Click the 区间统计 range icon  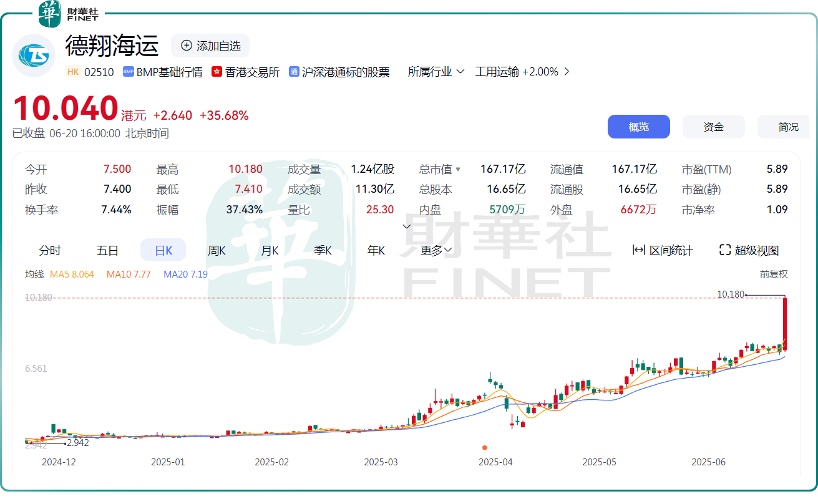tap(638, 250)
